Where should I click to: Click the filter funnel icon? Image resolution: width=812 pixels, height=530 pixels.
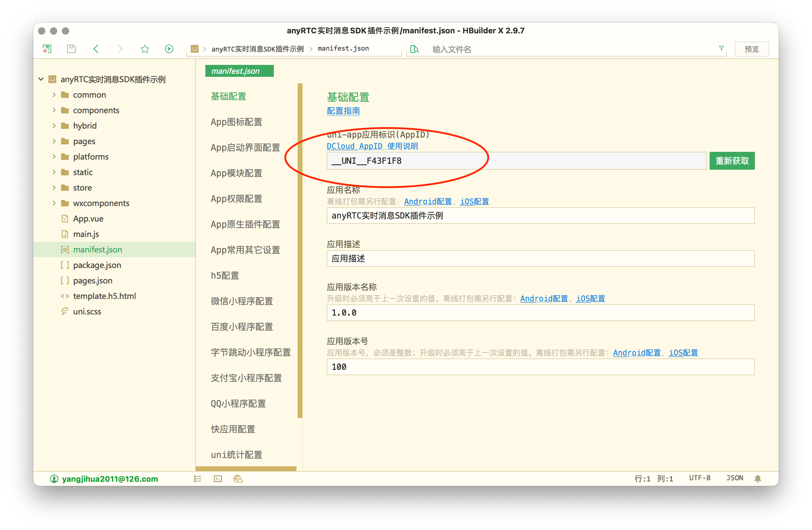click(721, 48)
